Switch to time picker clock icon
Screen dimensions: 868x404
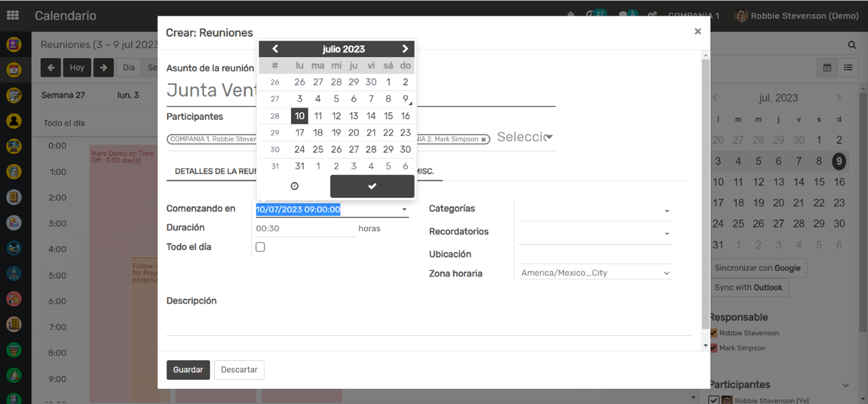point(294,186)
